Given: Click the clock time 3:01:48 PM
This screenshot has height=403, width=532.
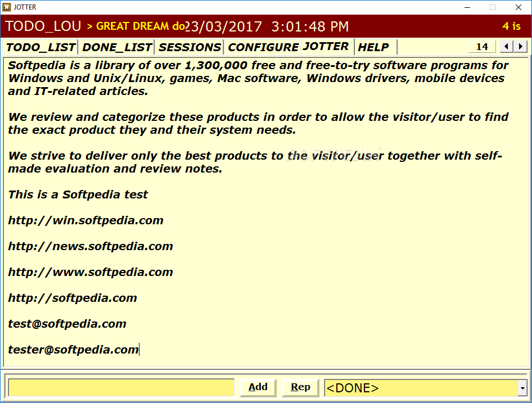Looking at the screenshot, I should (x=310, y=26).
